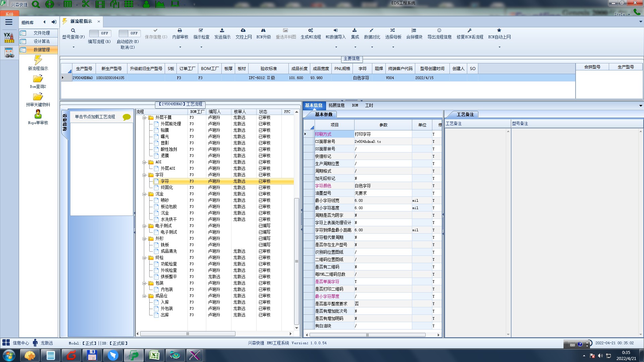644x362 pixels.
Task: Click the 印刷方式 parameter value field
Action: click(382, 134)
